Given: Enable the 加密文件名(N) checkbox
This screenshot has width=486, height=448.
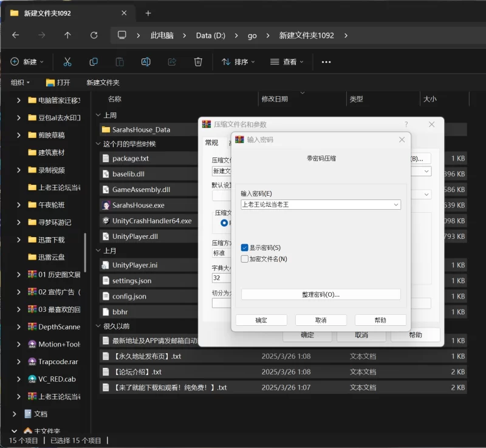Looking at the screenshot, I should click(245, 259).
